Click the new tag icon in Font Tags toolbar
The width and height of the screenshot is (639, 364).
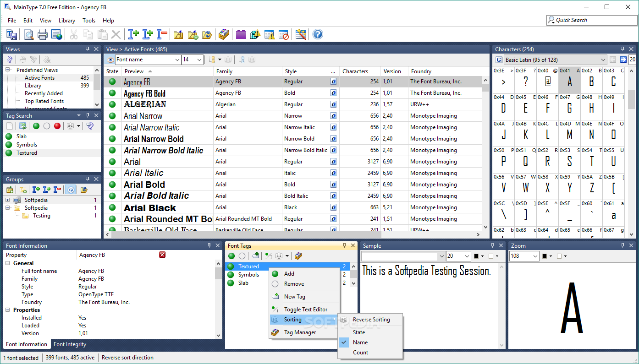coord(256,256)
